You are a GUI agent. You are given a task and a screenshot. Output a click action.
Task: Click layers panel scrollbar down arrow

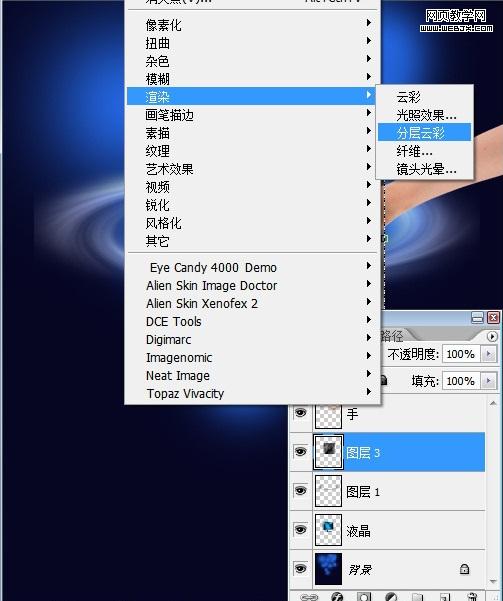tap(493, 581)
